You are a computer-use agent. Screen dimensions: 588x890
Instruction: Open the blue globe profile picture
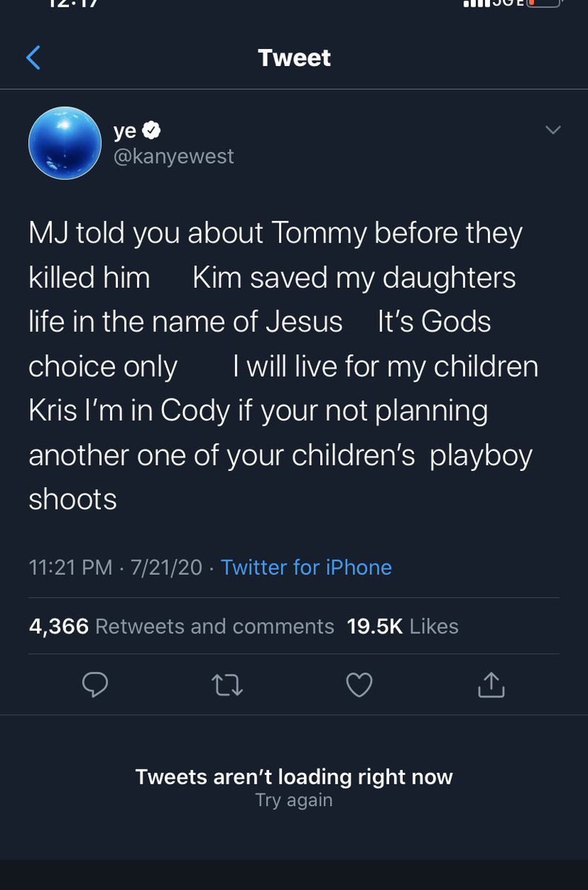[x=65, y=142]
